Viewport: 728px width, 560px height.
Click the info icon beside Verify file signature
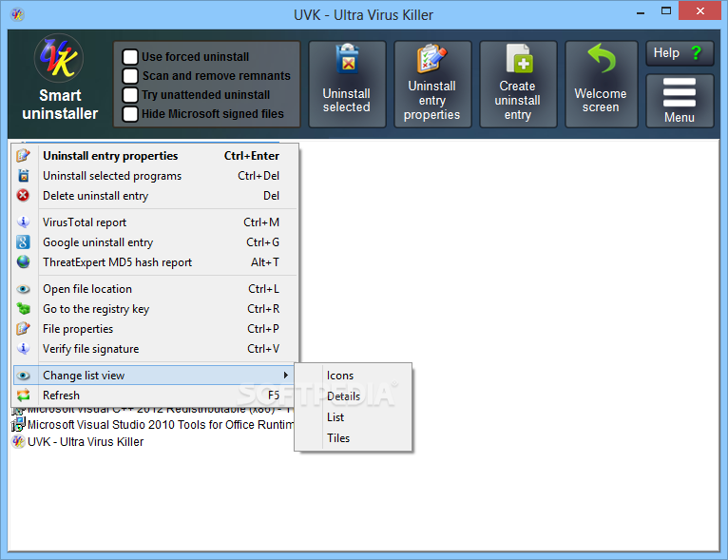point(23,348)
